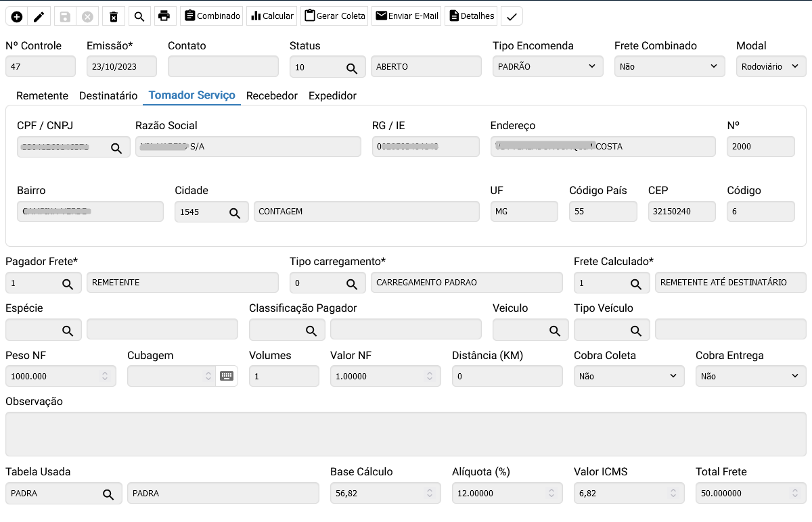The height and width of the screenshot is (522, 812).
Task: Click the printer icon in toolbar
Action: [x=164, y=16]
